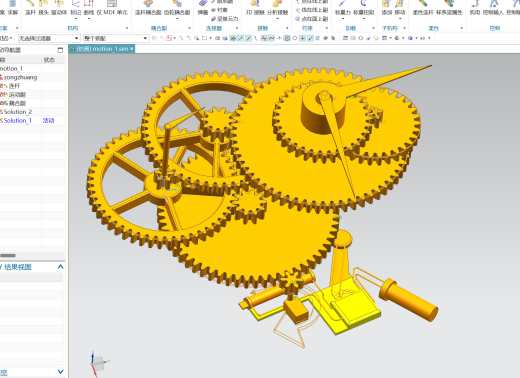Select the 运动副 node in navigator
The height and width of the screenshot is (378, 520).
coord(17,94)
